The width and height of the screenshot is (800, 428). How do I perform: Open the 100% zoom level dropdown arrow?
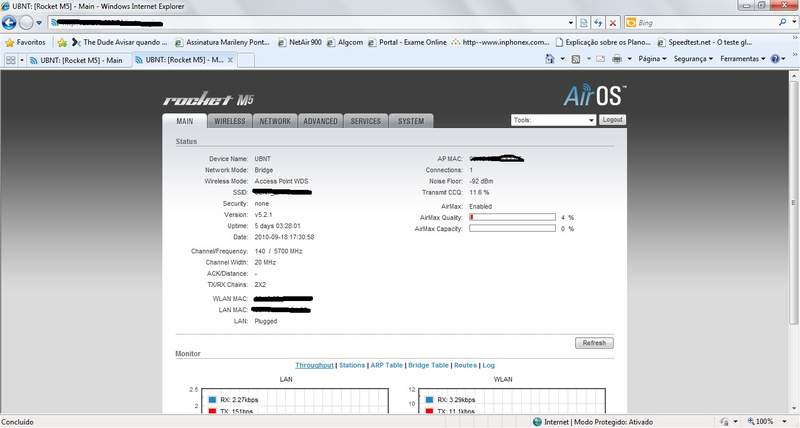[x=784, y=422]
